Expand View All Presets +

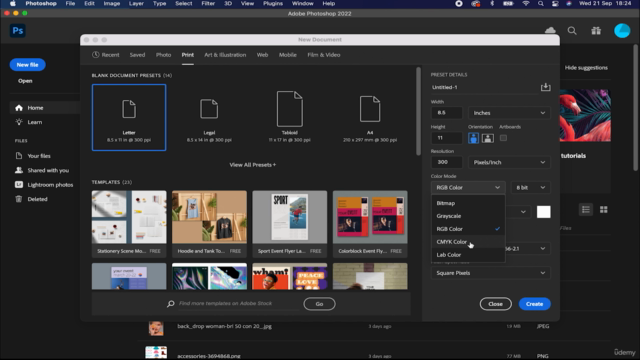(252, 165)
